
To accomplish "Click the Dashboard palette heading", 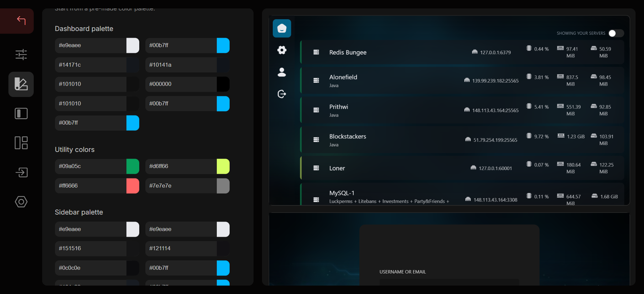I will coord(84,29).
